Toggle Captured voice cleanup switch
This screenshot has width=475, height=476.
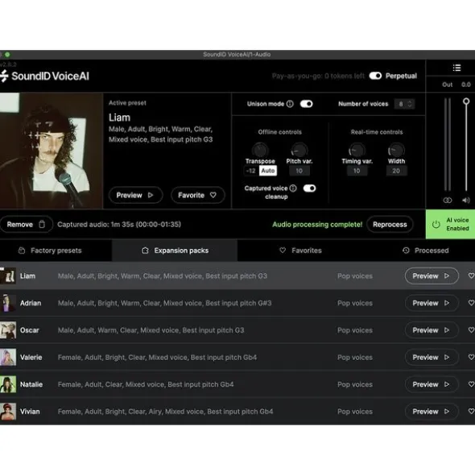pos(309,188)
